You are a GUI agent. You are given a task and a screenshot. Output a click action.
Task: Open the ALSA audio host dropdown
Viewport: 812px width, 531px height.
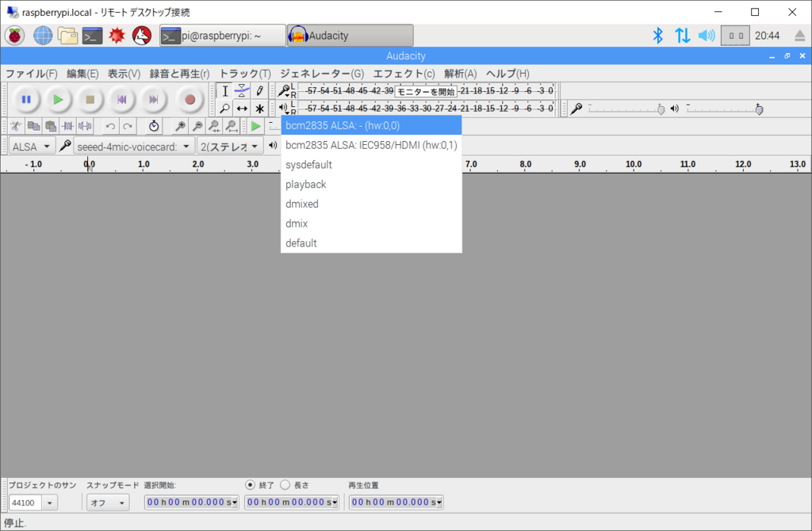[32, 147]
